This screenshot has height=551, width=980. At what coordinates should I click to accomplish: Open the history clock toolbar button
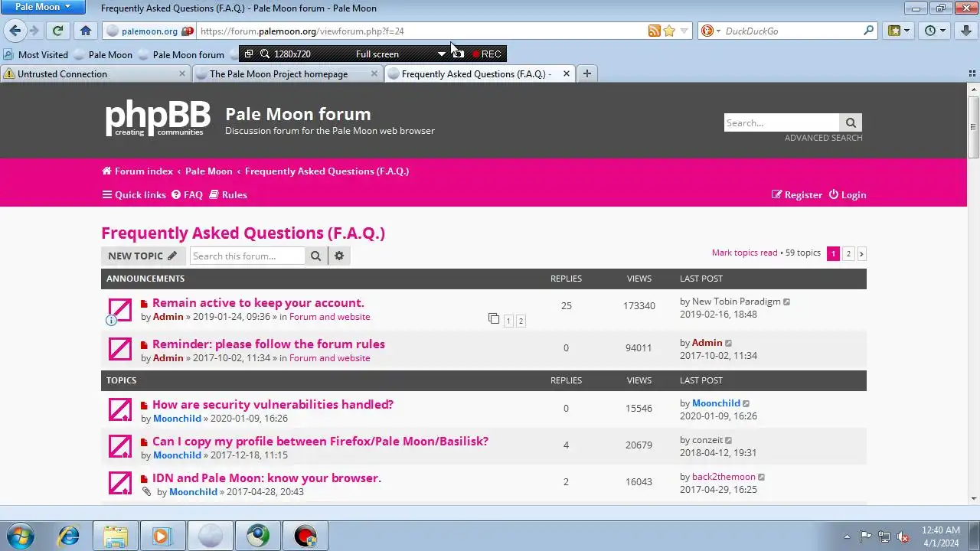pyautogui.click(x=936, y=31)
